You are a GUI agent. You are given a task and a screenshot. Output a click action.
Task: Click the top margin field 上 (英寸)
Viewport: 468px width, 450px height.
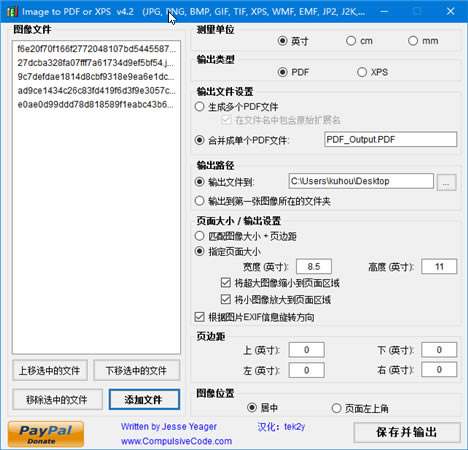click(x=306, y=350)
